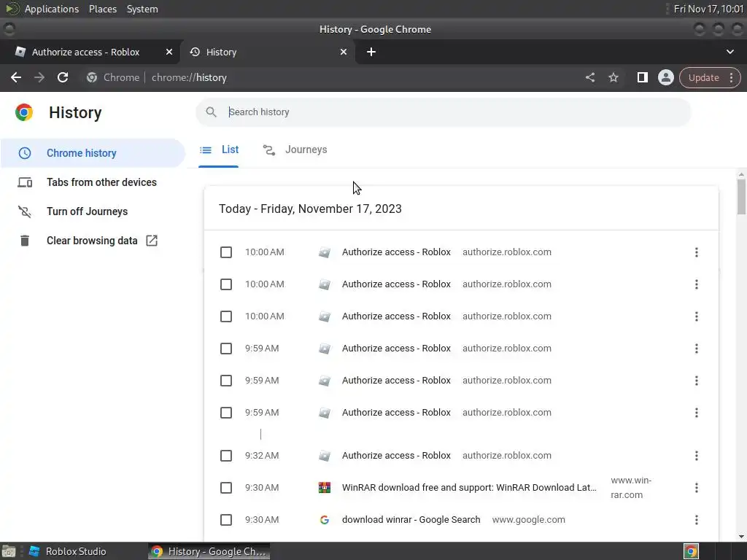Click the Chrome icon in the system tray
Screen dimensions: 747x560
coord(691,551)
